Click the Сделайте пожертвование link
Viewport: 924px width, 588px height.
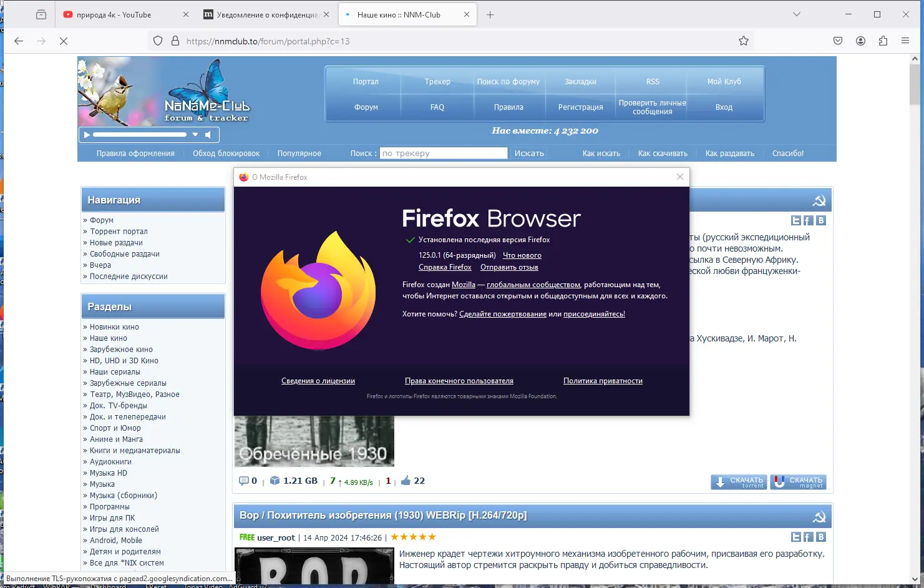pyautogui.click(x=503, y=314)
